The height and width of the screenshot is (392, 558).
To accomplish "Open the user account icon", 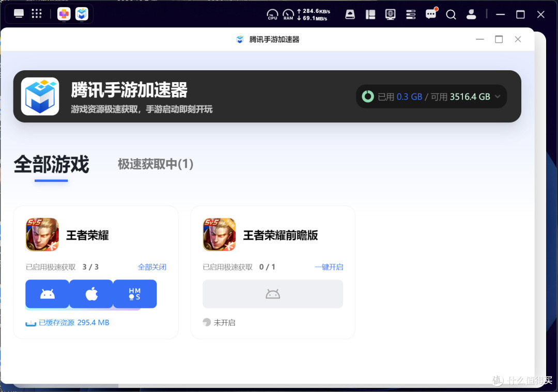I will (471, 14).
